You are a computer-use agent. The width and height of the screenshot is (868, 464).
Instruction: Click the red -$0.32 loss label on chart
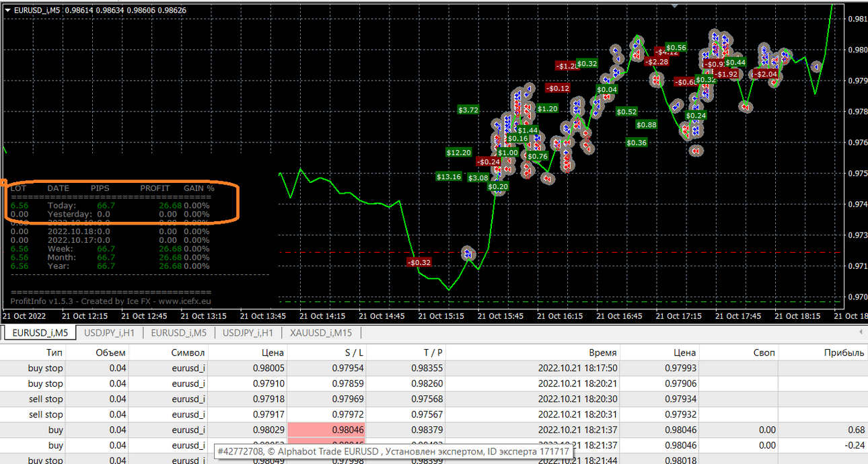click(x=419, y=262)
